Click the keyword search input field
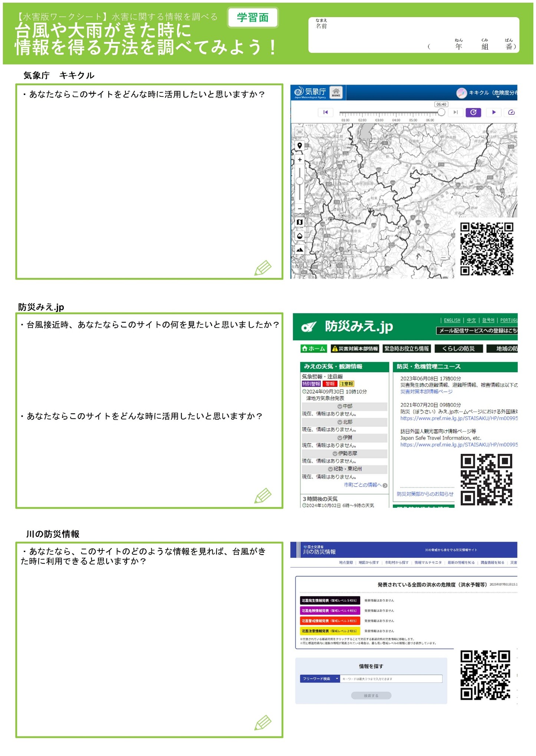This screenshot has width=536, height=756. [391, 679]
